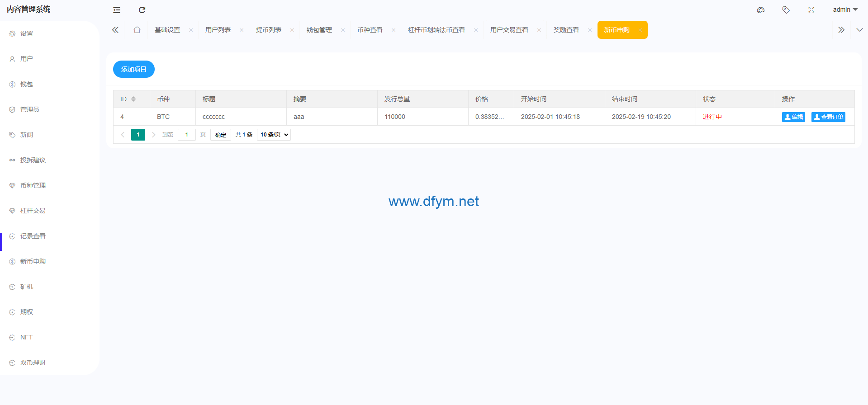Close the 奖励查看 tab

(590, 30)
